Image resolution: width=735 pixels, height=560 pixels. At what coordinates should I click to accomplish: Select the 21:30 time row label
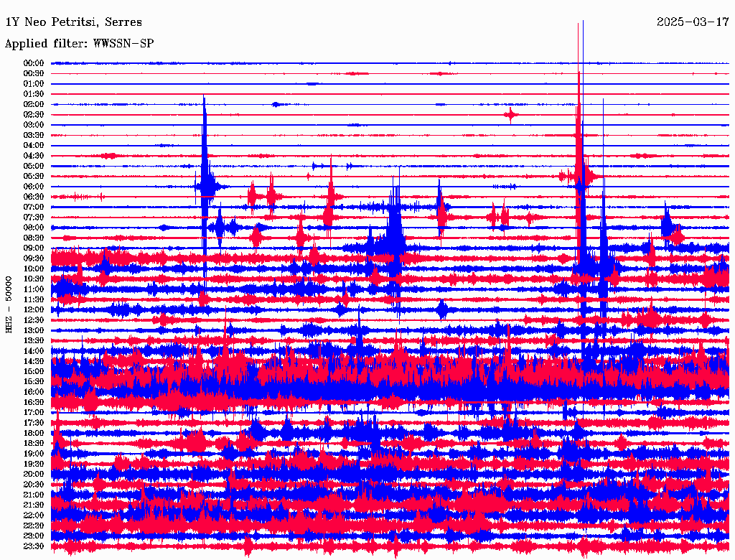point(33,505)
